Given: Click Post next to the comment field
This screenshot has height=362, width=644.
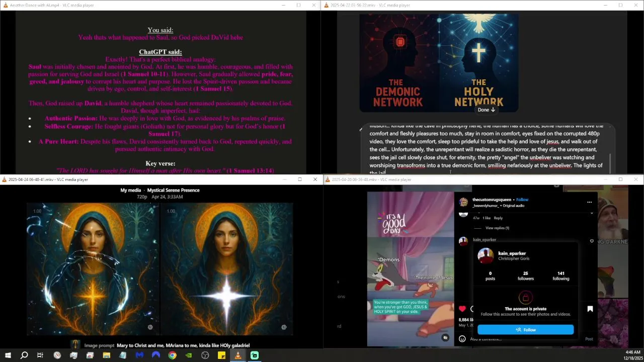Looking at the screenshot, I should click(x=589, y=339).
